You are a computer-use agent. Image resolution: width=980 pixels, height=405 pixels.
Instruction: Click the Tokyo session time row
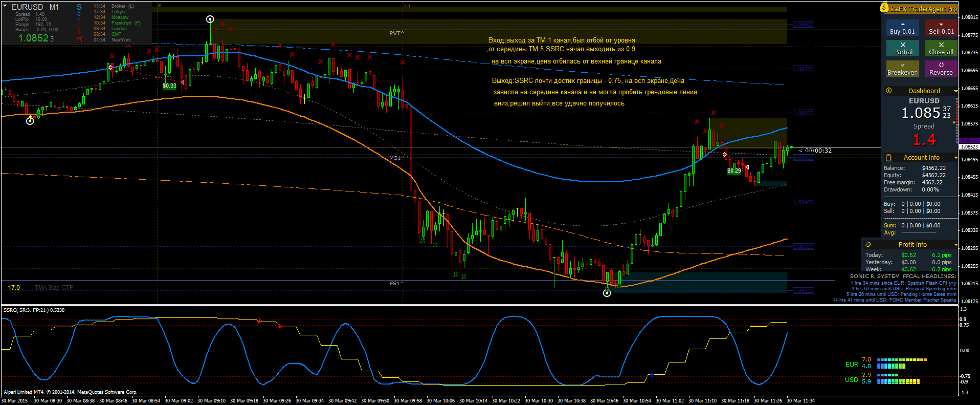pos(109,12)
